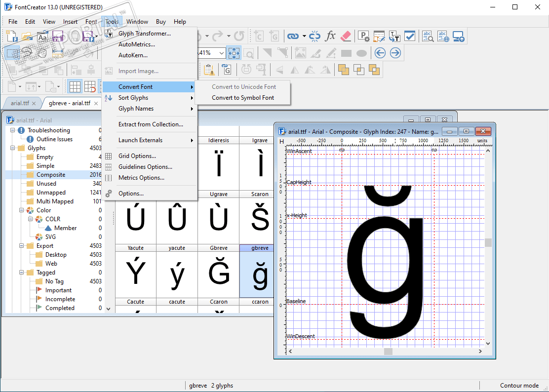Click the linked G composite icon

click(x=226, y=70)
